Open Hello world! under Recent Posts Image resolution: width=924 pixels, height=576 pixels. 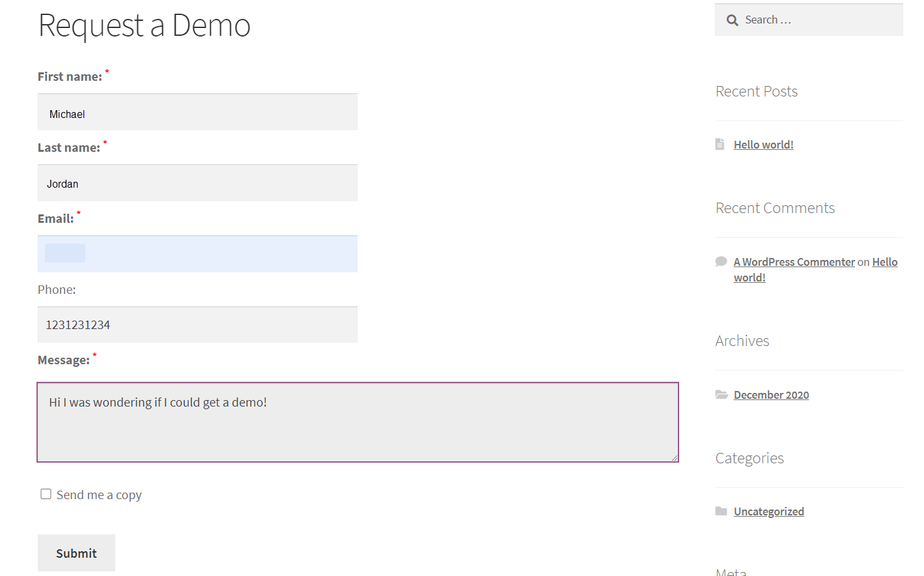[x=763, y=145]
